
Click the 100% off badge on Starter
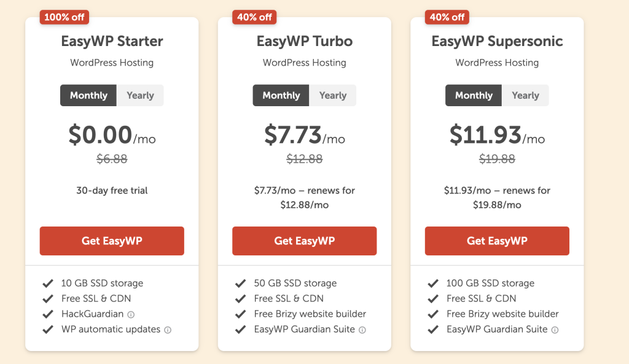[x=64, y=17]
